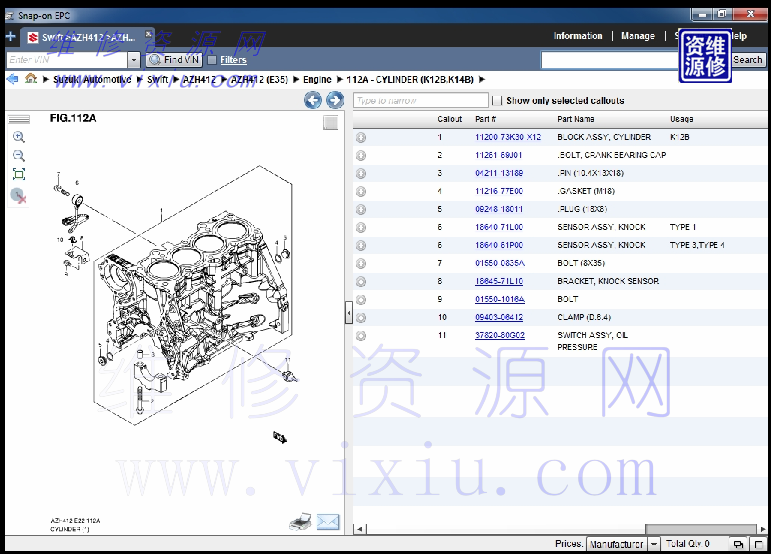The width and height of the screenshot is (771, 554).
Task: Go to the previous figure
Action: coord(313,100)
